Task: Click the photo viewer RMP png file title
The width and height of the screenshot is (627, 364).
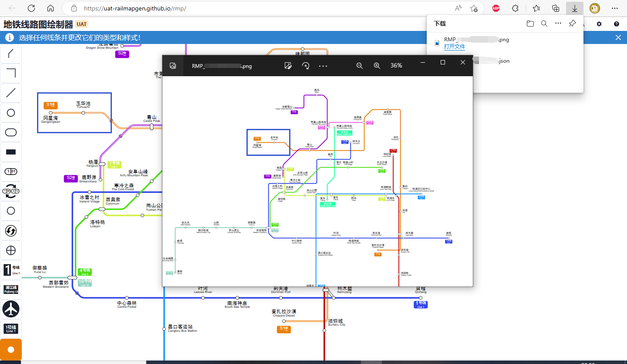Action: 222,66
